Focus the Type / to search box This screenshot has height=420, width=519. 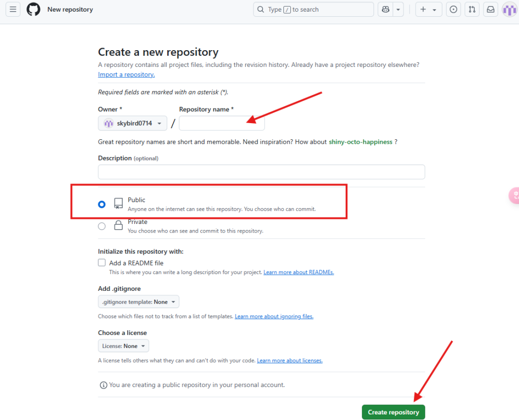[x=313, y=10]
